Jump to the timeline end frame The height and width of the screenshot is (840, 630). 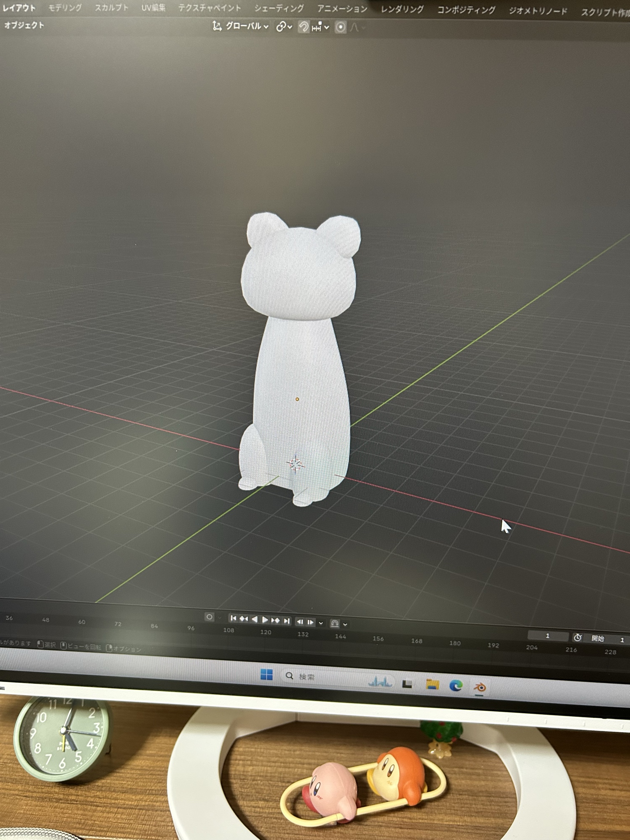tap(286, 621)
